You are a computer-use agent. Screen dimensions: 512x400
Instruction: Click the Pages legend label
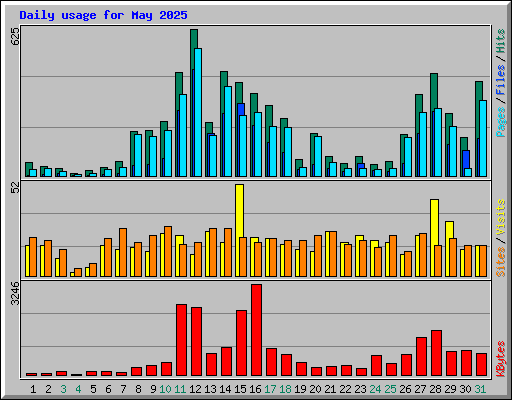click(x=501, y=122)
